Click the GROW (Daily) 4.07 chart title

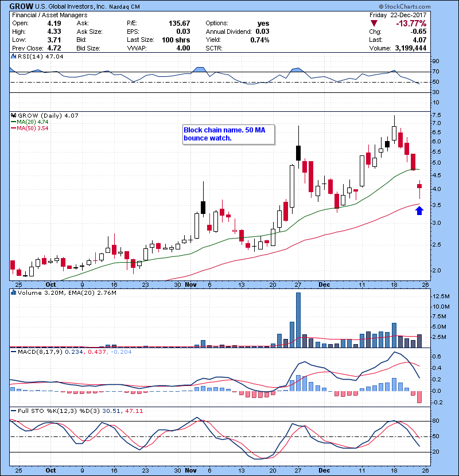(x=48, y=115)
